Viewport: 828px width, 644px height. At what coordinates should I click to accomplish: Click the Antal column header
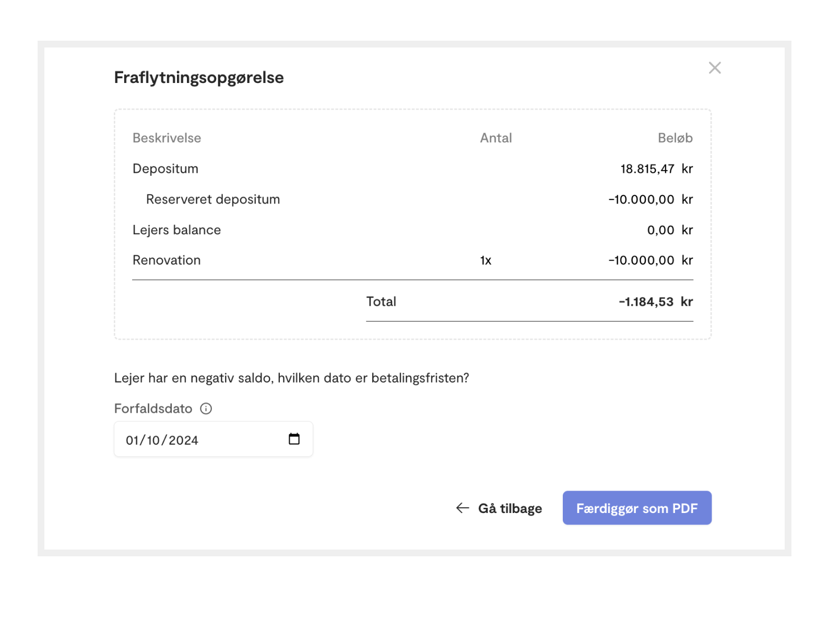click(496, 138)
